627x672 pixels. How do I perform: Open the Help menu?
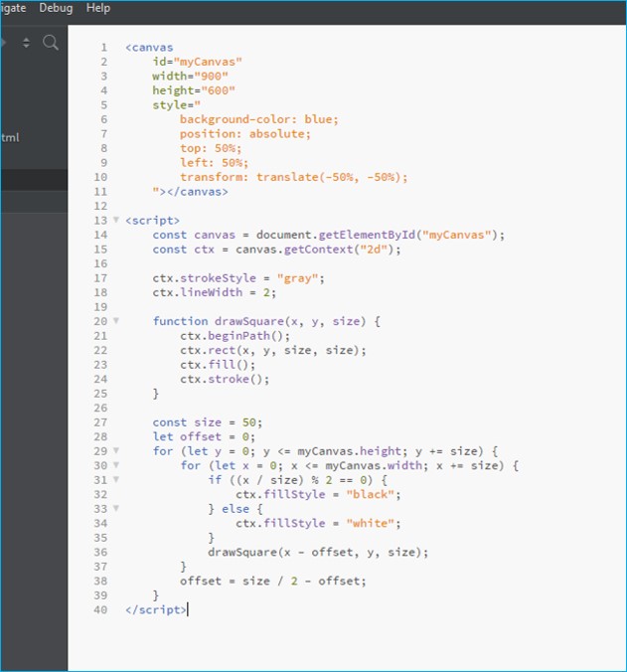pos(98,8)
